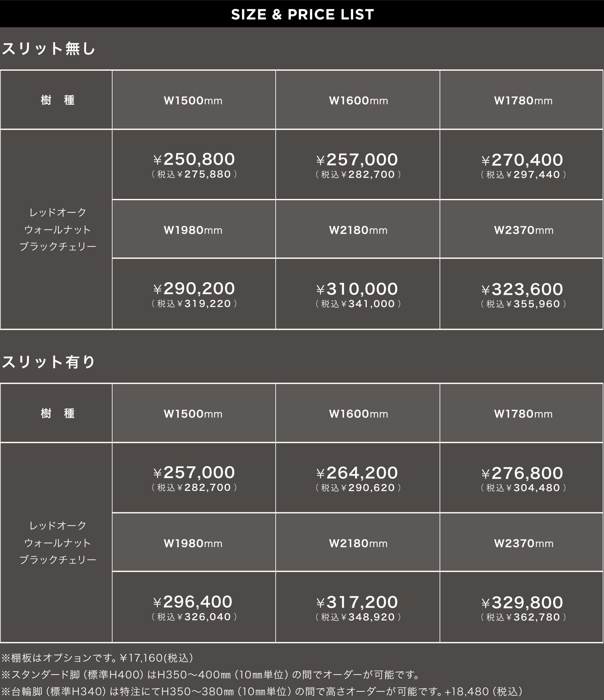Click the ¥329,800 price cell
Image resolution: width=604 pixels, height=700 pixels.
pyautogui.click(x=522, y=607)
